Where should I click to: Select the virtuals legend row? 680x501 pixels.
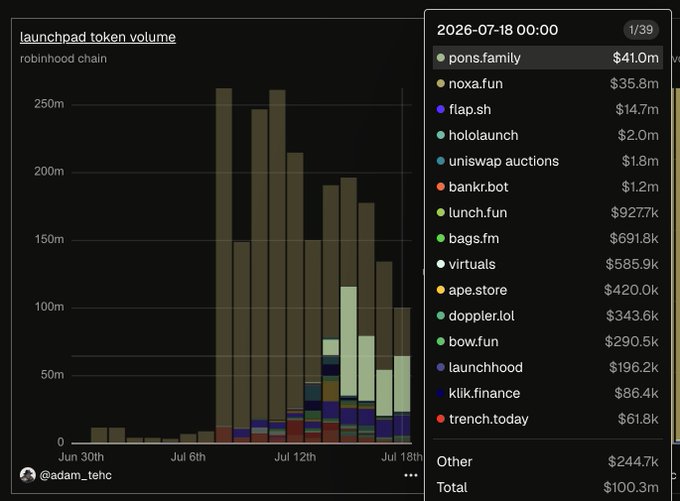point(548,264)
